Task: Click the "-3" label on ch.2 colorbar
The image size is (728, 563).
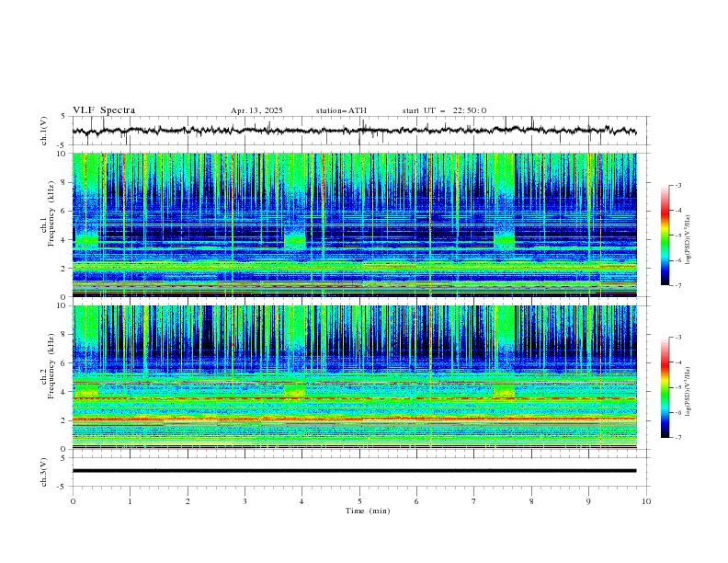Action: tap(677, 338)
